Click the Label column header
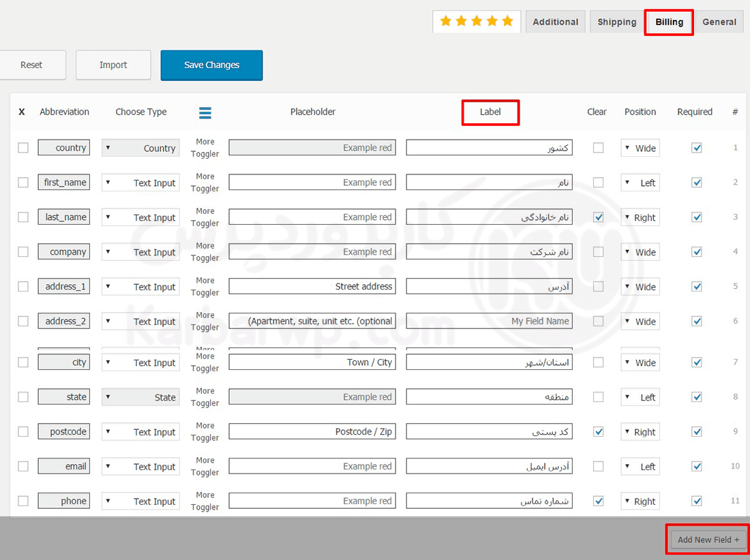 (x=490, y=112)
